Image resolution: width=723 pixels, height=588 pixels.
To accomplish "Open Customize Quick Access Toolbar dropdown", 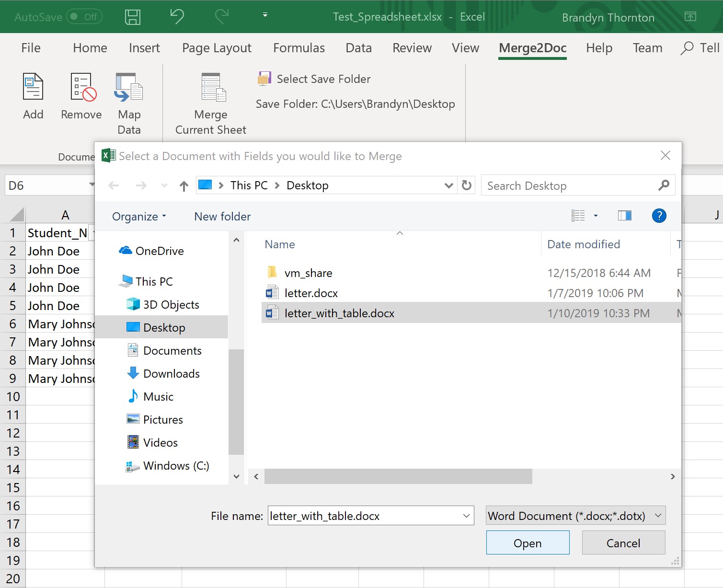I will tap(265, 15).
